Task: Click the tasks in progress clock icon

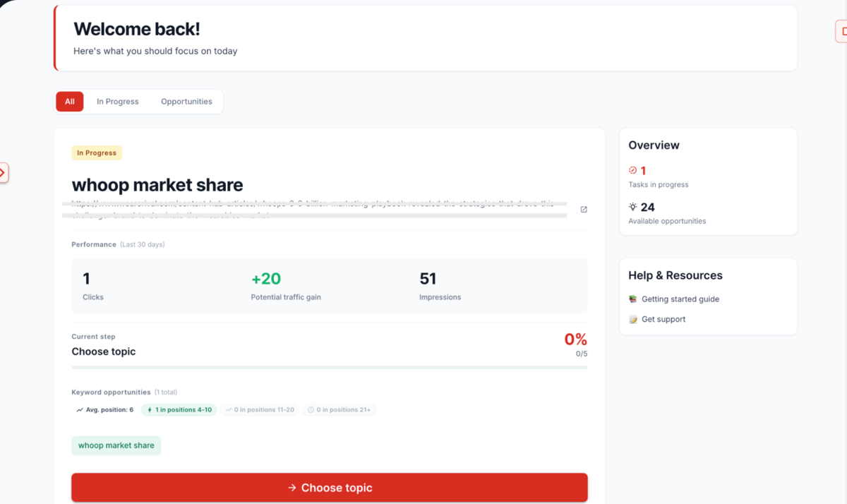Action: (632, 170)
